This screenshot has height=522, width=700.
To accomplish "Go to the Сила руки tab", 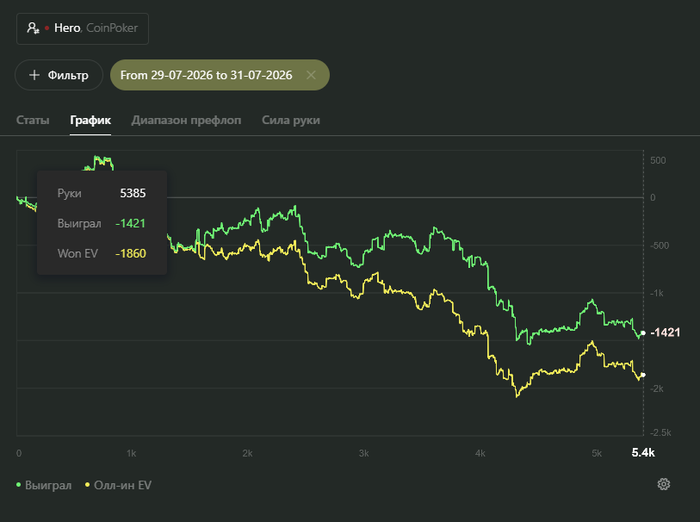I will coord(291,120).
